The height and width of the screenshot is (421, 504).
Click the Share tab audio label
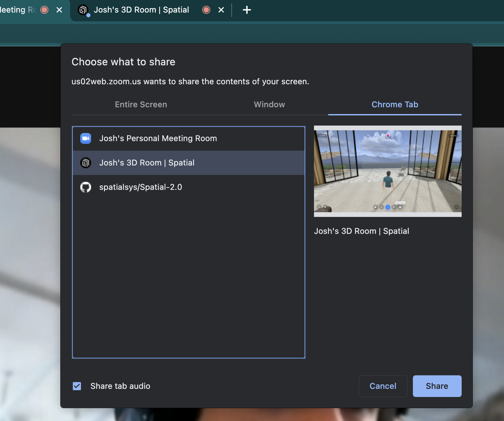120,386
